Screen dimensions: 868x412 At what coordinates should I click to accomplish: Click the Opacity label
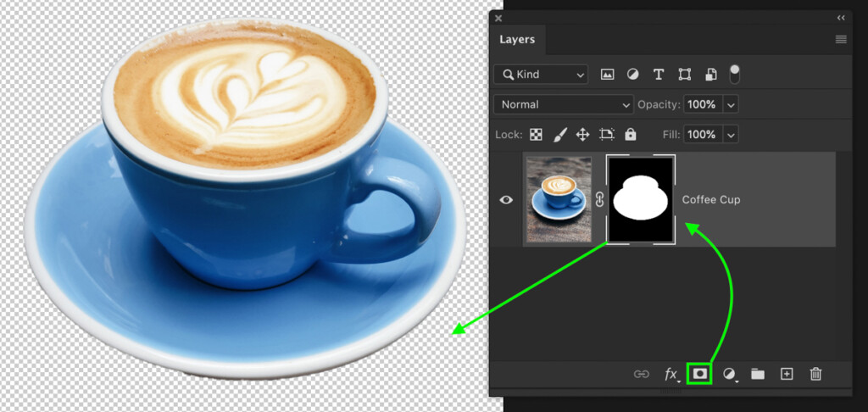(659, 104)
